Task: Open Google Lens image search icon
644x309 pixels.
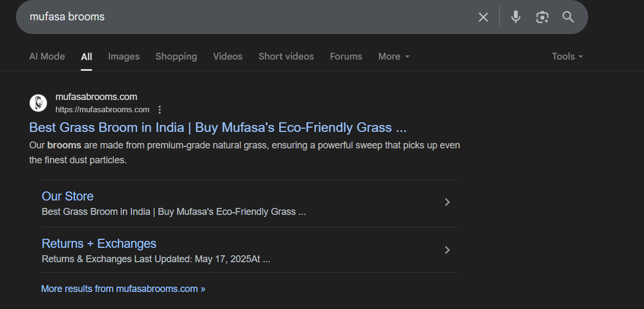Action: pos(542,17)
